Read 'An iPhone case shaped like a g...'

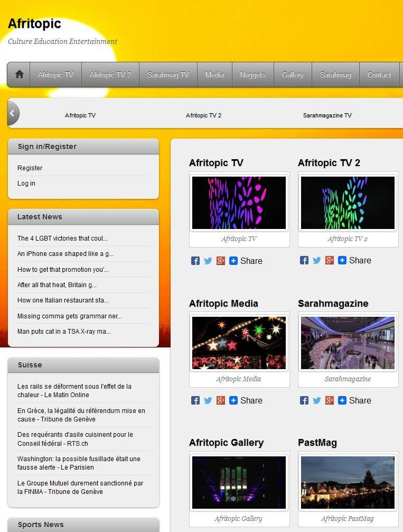65,254
